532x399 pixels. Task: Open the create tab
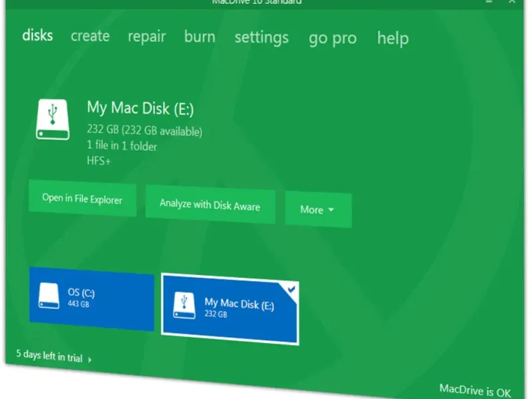[x=90, y=36]
